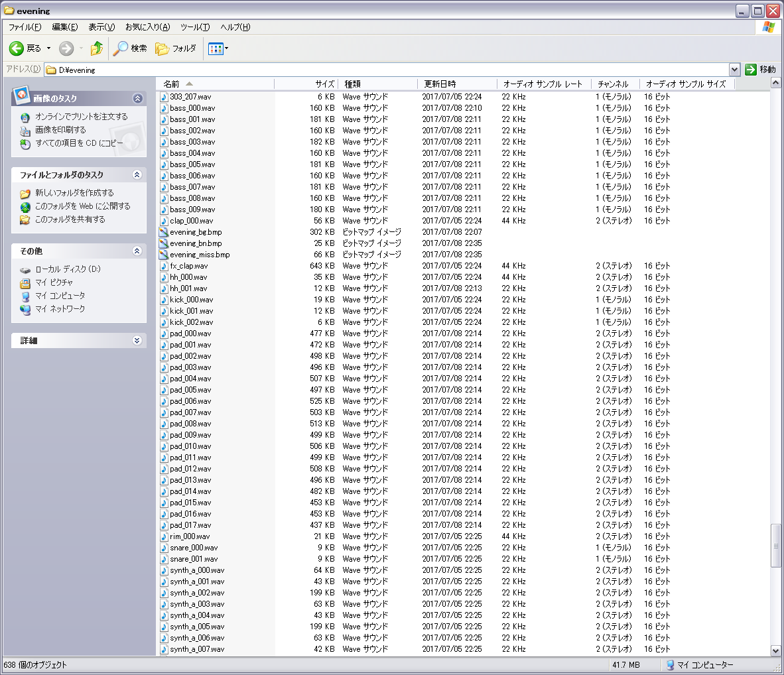The height and width of the screenshot is (675, 784).
Task: Collapse the ファイルとフォルダのタスク panel
Action: tap(137, 175)
